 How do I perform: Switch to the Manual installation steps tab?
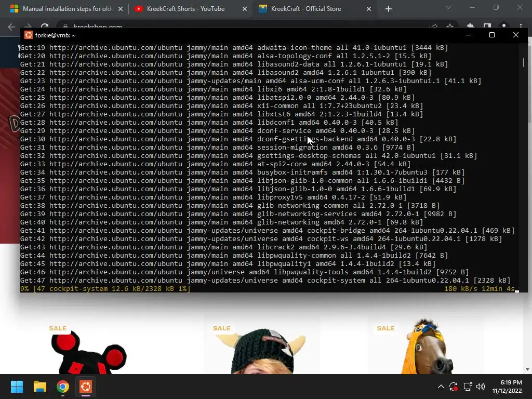pos(66,9)
